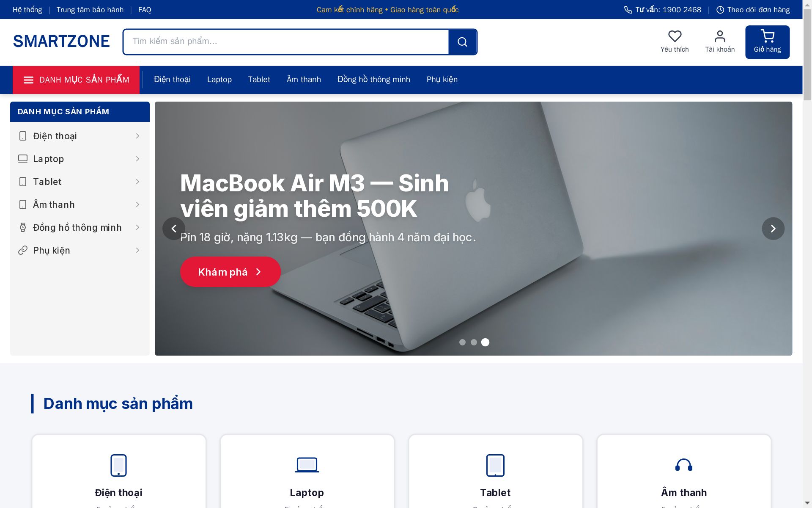The height and width of the screenshot is (508, 812).
Task: Open Đồng hồ thông minh in nav bar
Action: point(374,80)
